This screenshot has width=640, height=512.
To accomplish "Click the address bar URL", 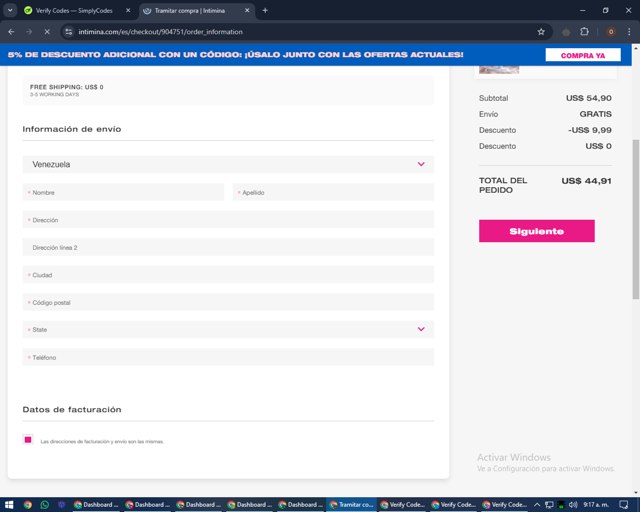I will point(160,32).
